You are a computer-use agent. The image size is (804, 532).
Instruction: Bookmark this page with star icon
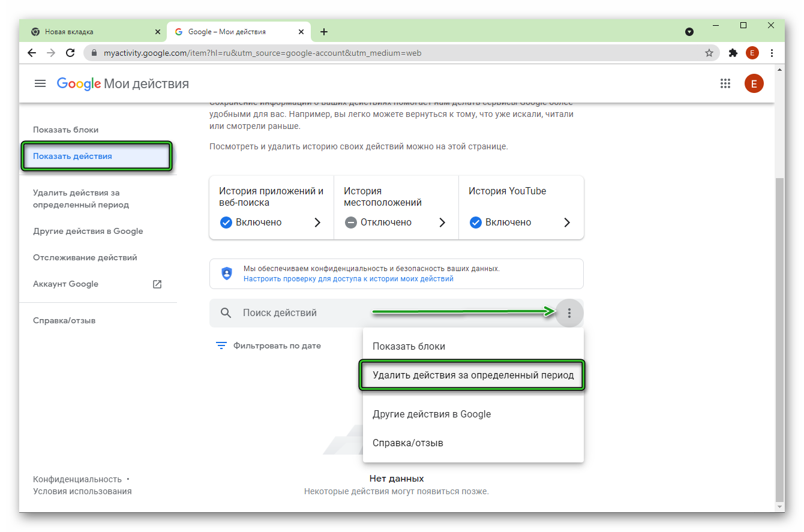[709, 53]
